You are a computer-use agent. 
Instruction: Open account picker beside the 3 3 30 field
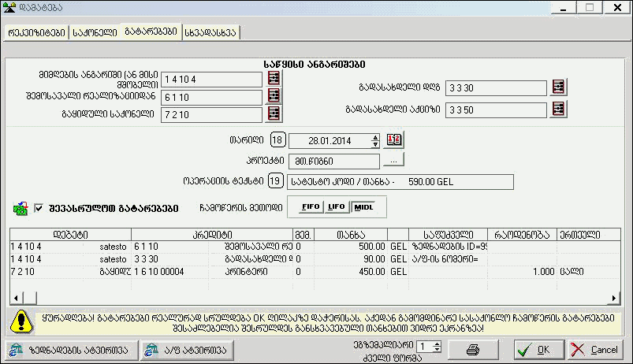tap(558, 86)
